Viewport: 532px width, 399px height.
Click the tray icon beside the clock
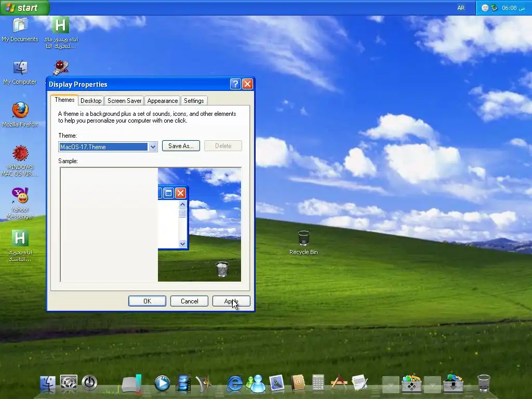(495, 8)
